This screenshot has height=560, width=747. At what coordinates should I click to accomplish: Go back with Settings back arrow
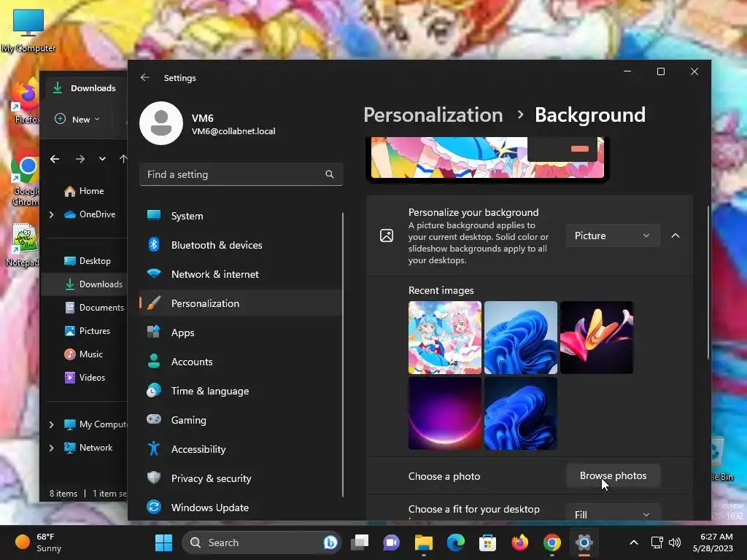(145, 77)
